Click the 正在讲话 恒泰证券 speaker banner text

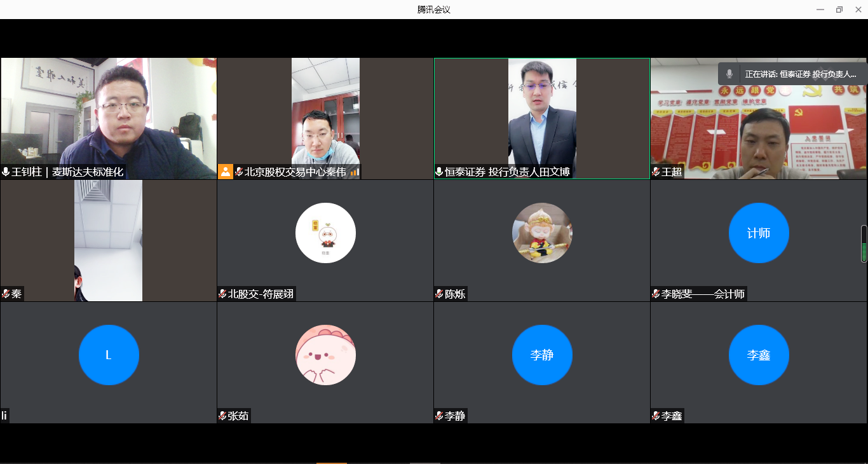(x=801, y=74)
